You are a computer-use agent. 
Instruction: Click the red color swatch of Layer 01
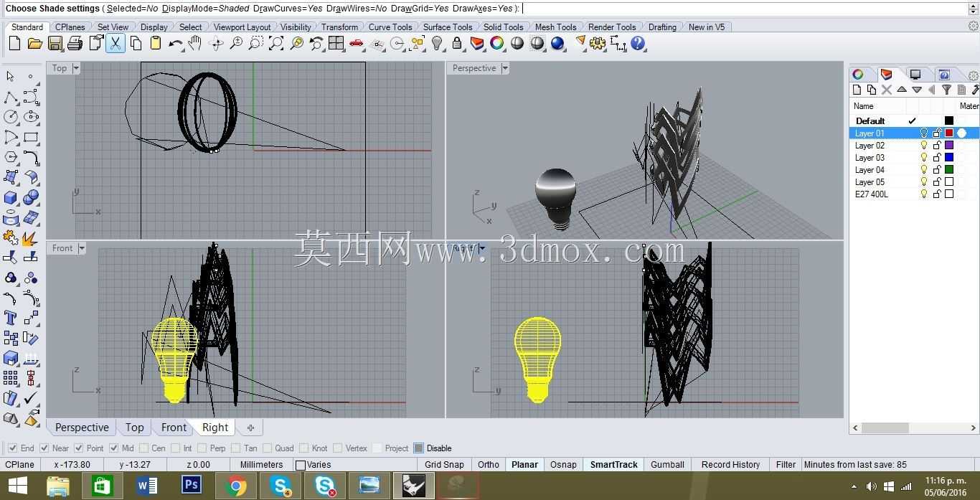pos(949,133)
